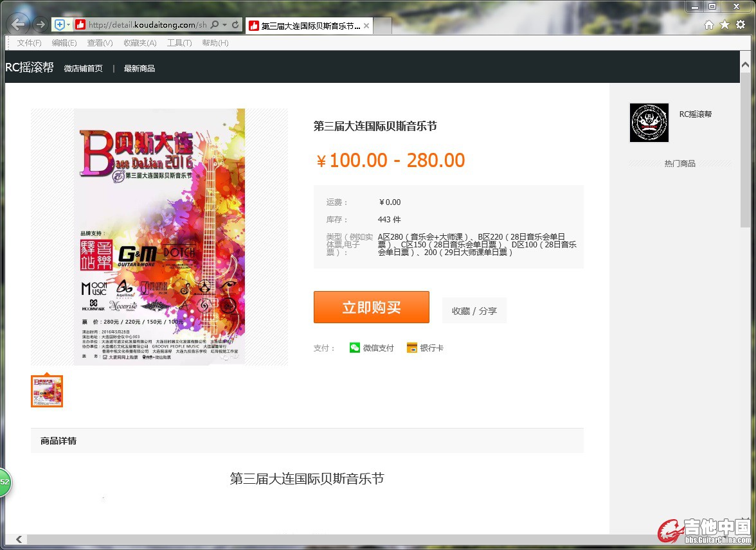This screenshot has width=756, height=550.
Task: Select the small poster thumbnail image
Action: (47, 391)
